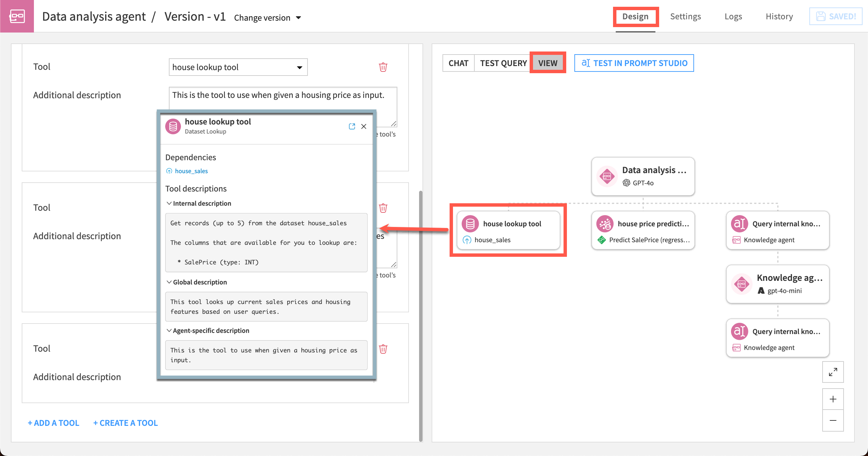The image size is (868, 456).
Task: Switch to the Settings tab
Action: point(685,16)
